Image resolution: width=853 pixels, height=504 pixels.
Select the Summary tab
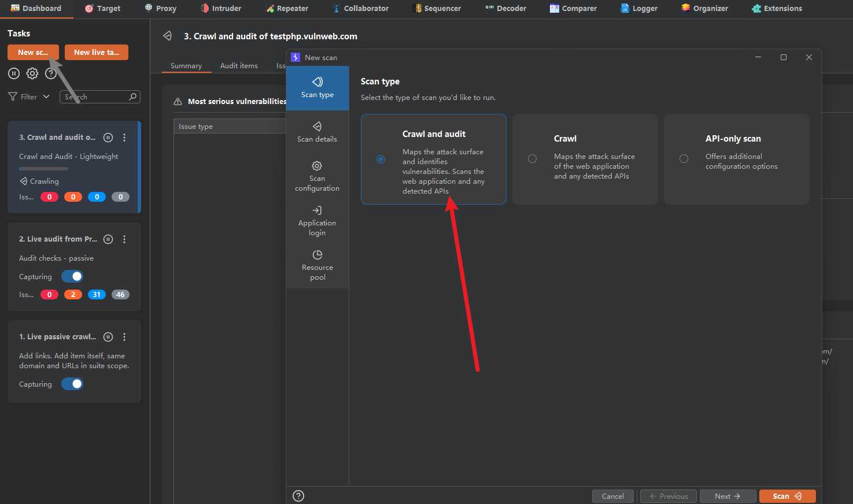tap(186, 66)
